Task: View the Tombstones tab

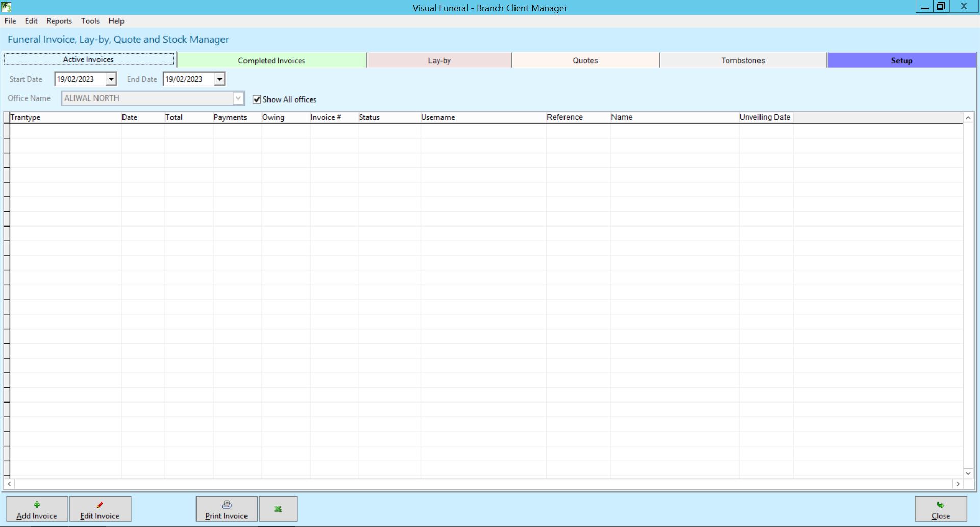Action: click(743, 60)
